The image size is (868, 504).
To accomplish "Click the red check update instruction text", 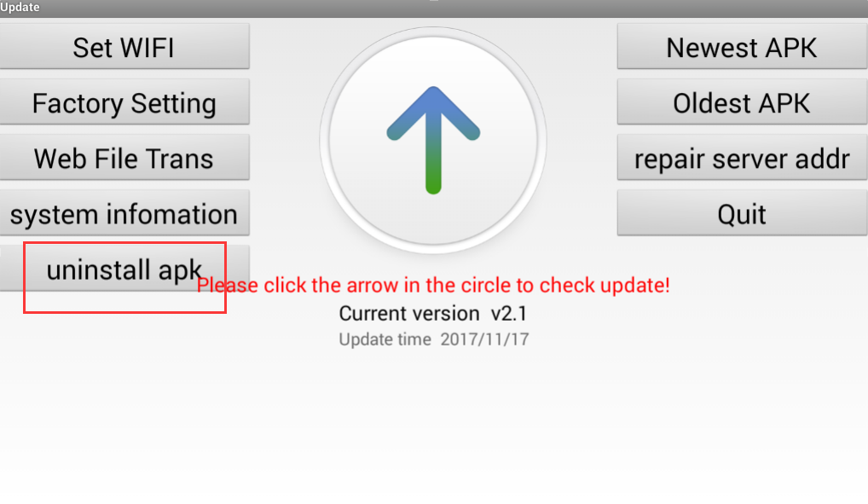I will point(433,285).
